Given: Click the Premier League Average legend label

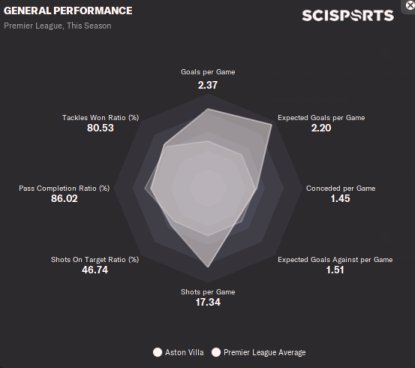Looking at the screenshot, I should click(265, 352).
